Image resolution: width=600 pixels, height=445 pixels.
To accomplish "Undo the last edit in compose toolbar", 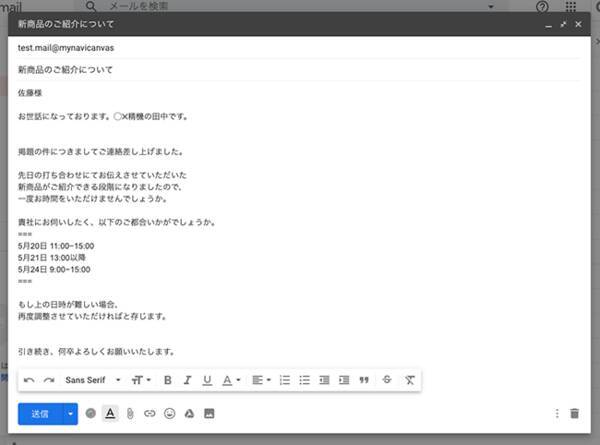I will [29, 380].
